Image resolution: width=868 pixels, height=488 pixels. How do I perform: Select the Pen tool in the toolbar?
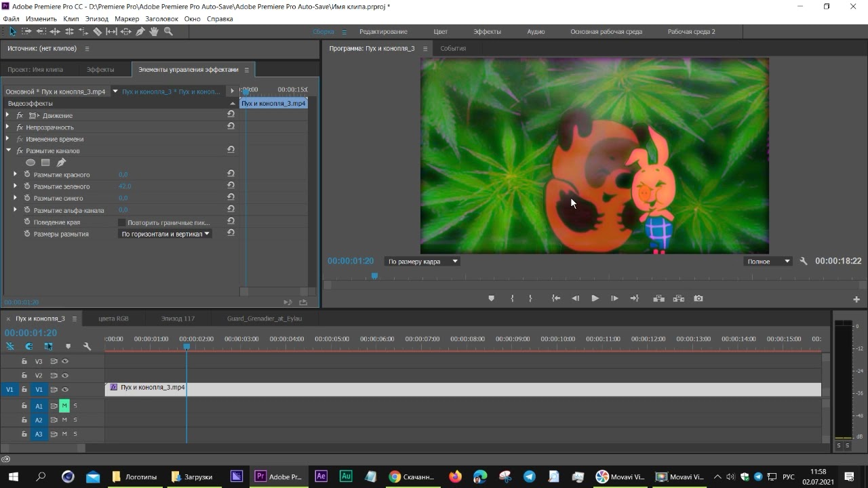[x=140, y=31]
